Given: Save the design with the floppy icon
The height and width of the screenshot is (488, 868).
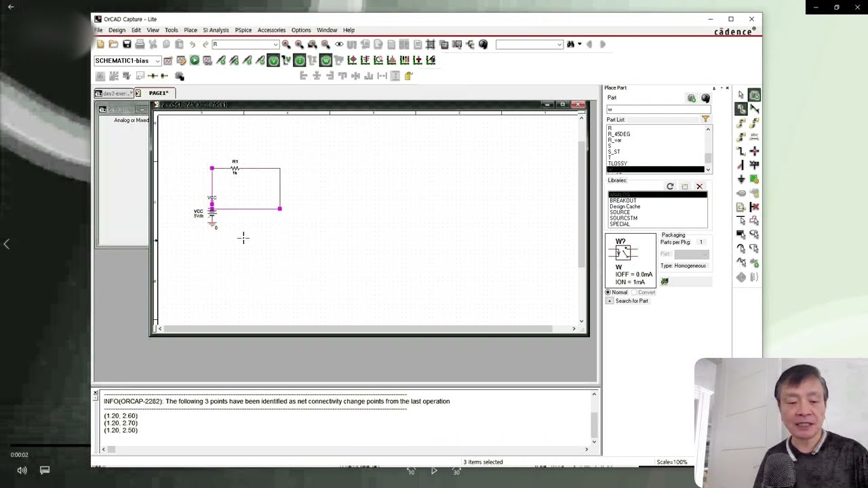Looking at the screenshot, I should click(x=127, y=44).
